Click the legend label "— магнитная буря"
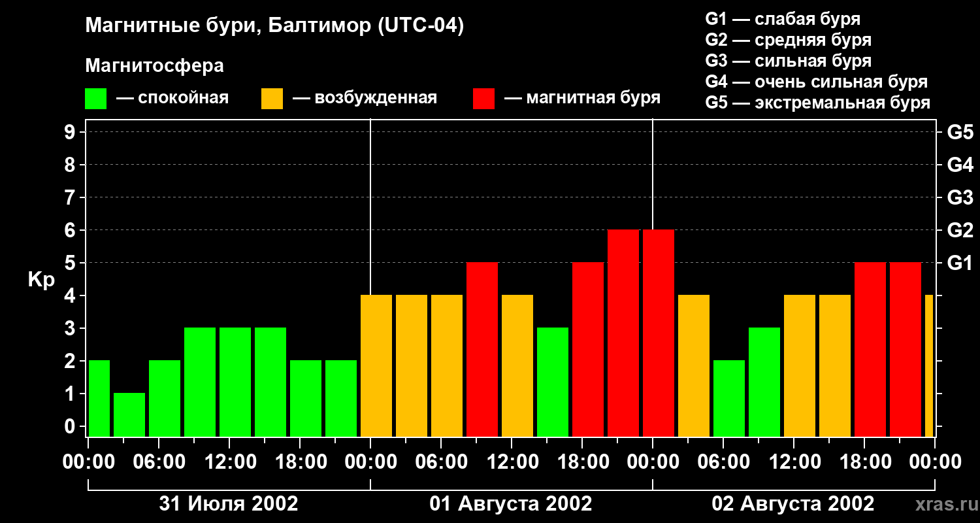Image resolution: width=980 pixels, height=523 pixels. [582, 98]
